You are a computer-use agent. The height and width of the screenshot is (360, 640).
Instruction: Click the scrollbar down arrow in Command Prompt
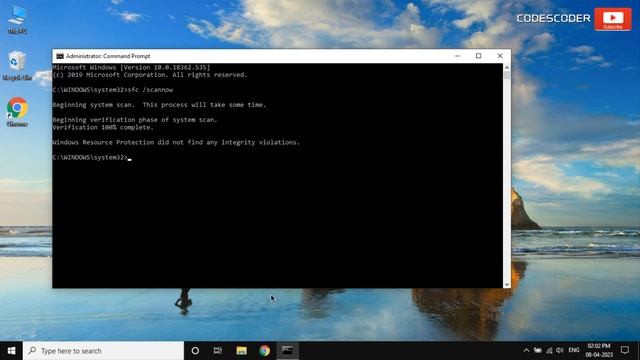click(x=507, y=284)
